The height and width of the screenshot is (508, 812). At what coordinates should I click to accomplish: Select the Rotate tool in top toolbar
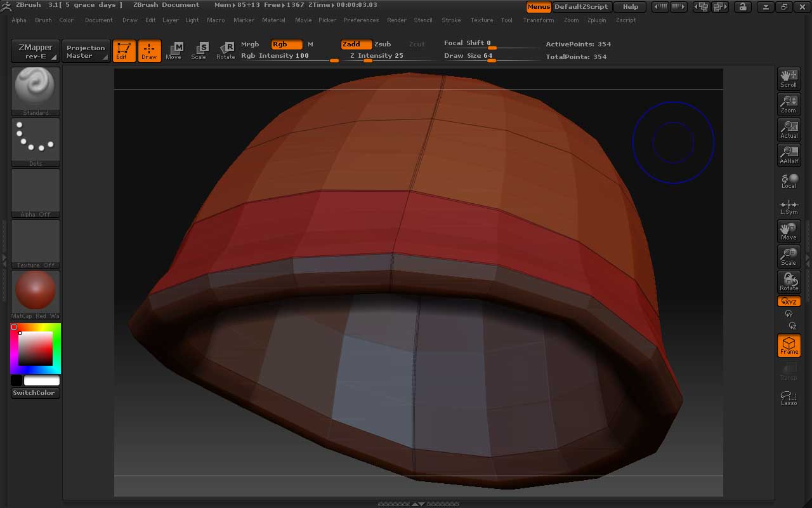[x=226, y=51]
